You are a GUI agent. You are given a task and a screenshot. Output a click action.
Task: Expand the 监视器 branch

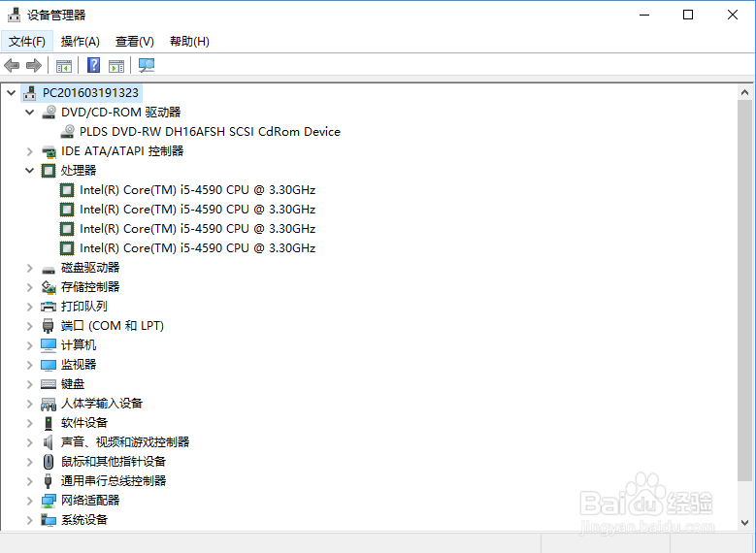29,365
